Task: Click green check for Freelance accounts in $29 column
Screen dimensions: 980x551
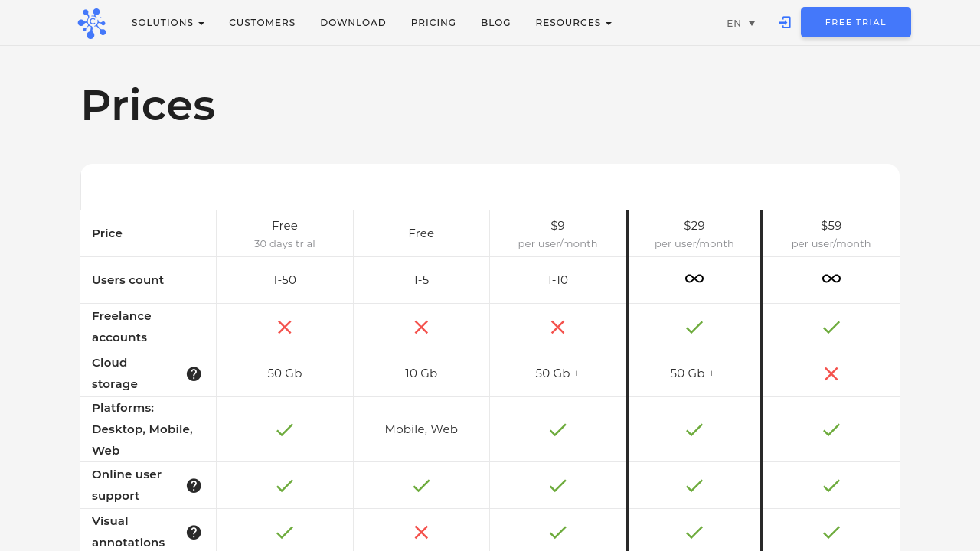Action: coord(694,327)
